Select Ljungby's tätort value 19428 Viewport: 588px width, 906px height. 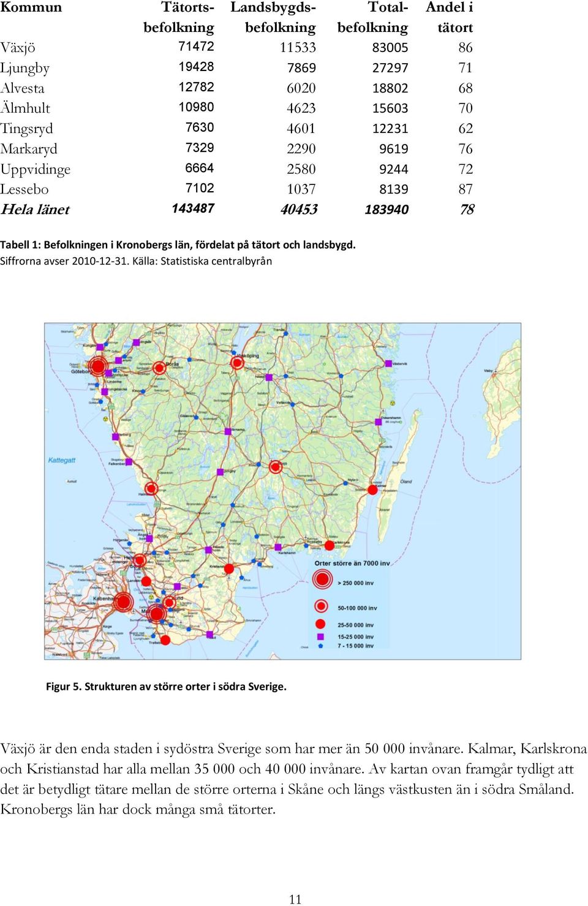(196, 67)
